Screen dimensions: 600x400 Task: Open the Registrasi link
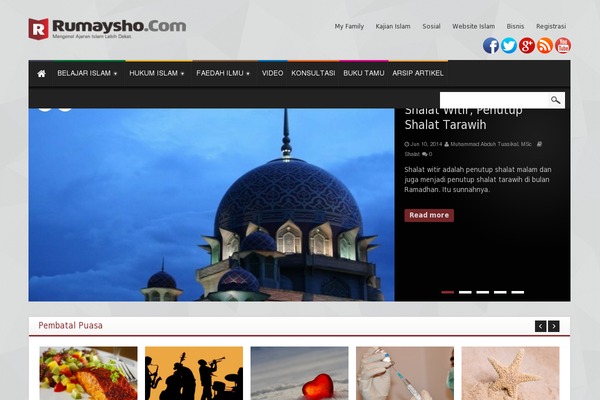coord(551,26)
